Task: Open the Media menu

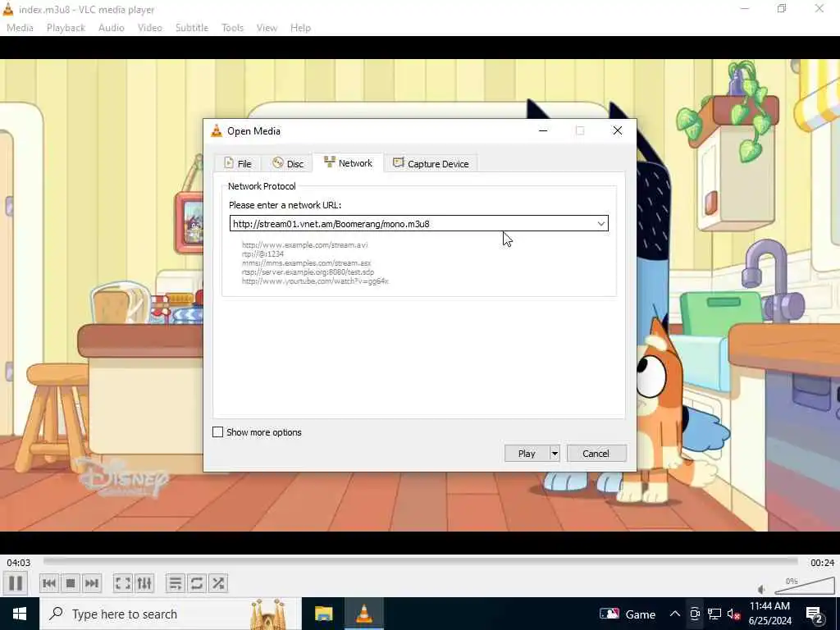Action: click(20, 28)
